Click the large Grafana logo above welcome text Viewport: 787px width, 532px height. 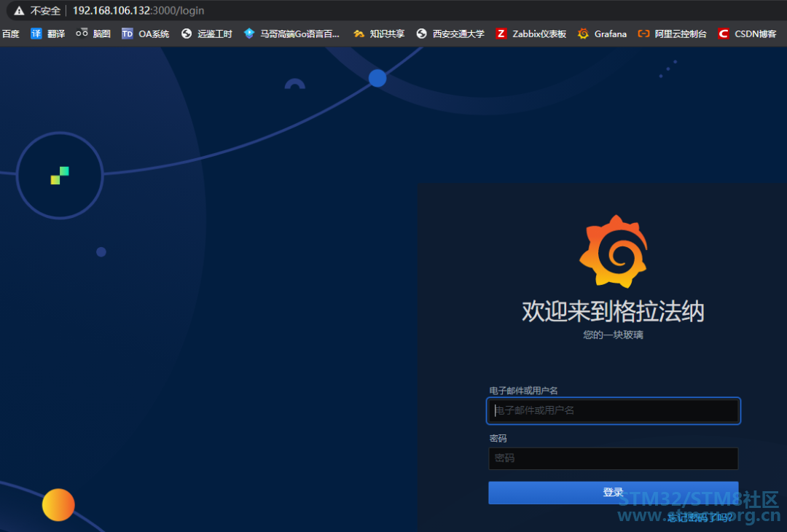(613, 251)
